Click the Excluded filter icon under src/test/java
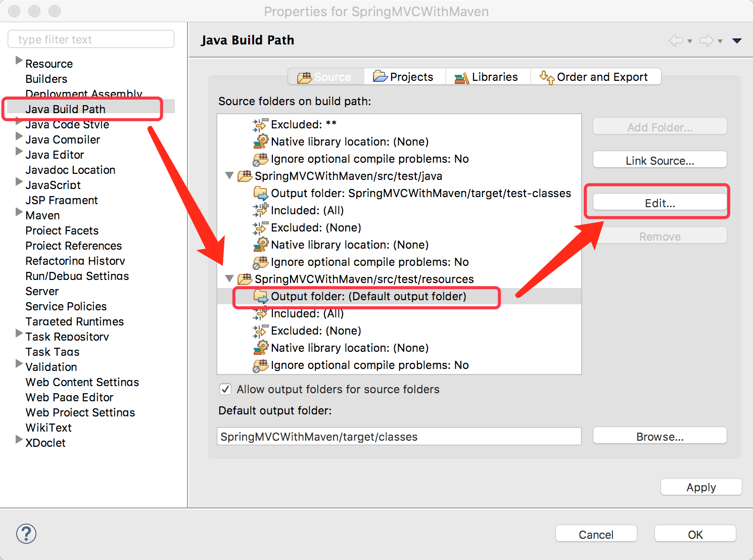 coord(261,227)
